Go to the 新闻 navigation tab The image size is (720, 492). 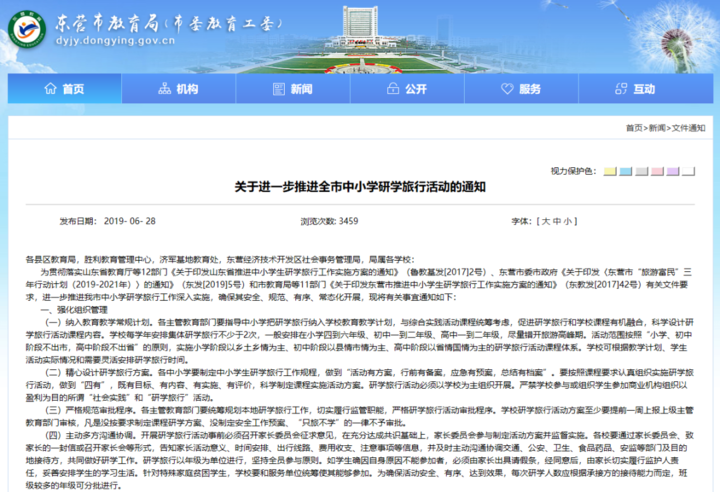tap(293, 88)
